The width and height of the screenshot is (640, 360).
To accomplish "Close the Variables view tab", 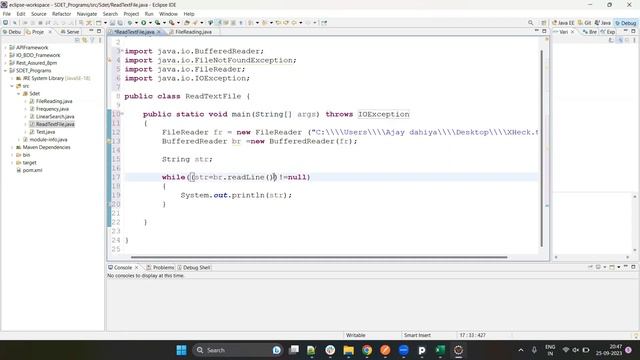I will point(573,32).
